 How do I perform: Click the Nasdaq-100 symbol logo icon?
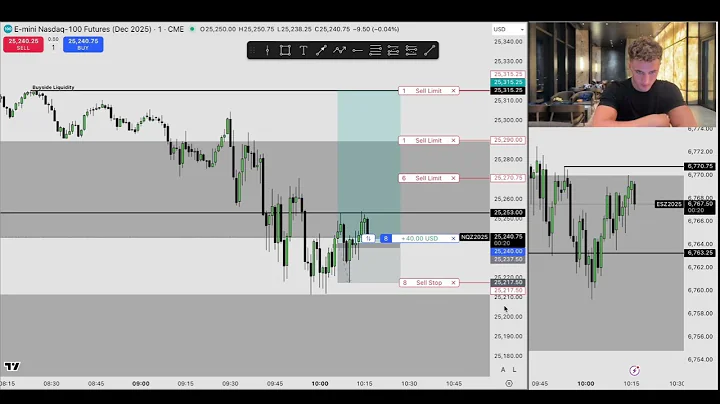coord(8,29)
